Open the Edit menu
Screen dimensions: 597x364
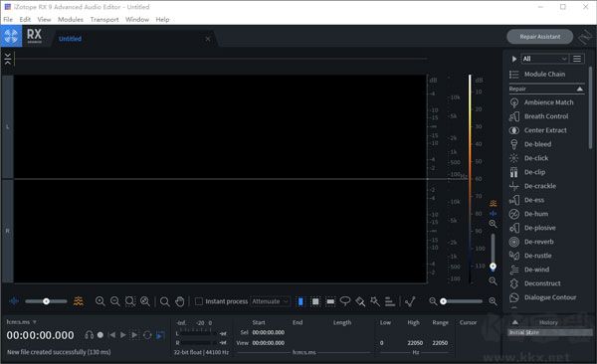click(x=25, y=20)
